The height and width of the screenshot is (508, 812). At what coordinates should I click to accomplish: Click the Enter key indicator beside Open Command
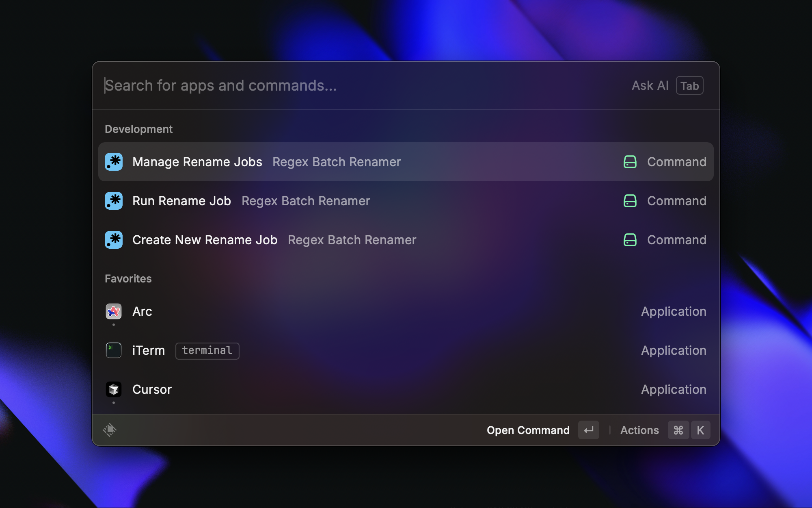click(x=589, y=430)
